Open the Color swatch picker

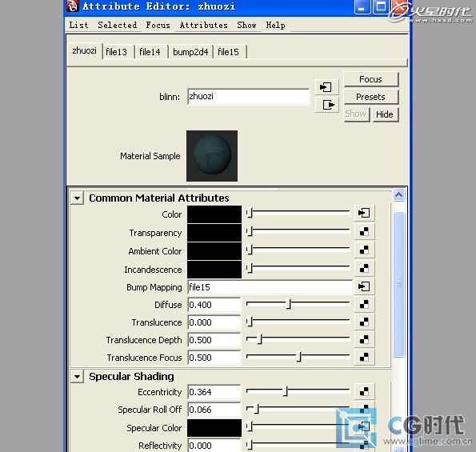pyautogui.click(x=214, y=214)
